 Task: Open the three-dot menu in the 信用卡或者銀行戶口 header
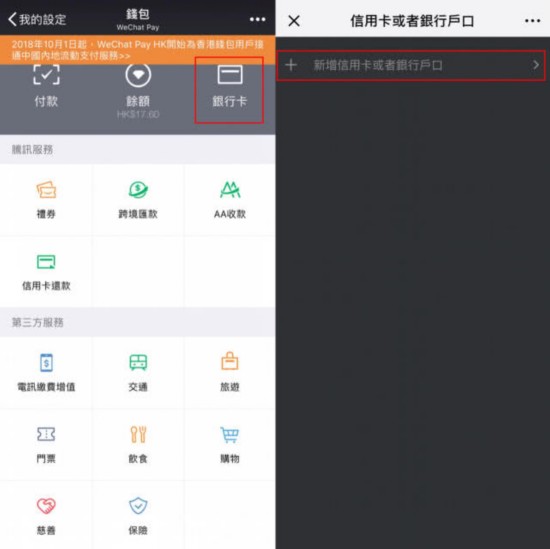532,21
